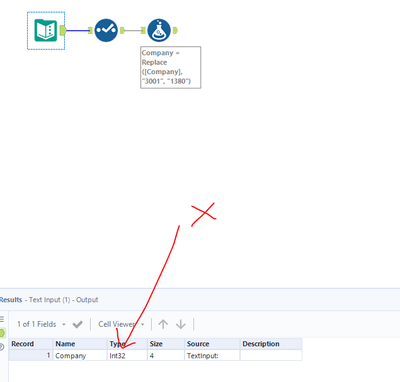Select the Company name cell
Viewport: 400px width, 382px height.
tap(80, 355)
